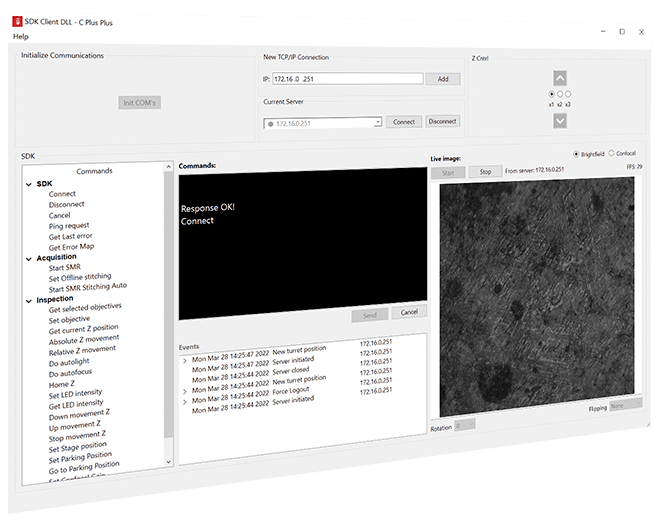Click the Init COM's button
The image size is (665, 529).
[140, 103]
